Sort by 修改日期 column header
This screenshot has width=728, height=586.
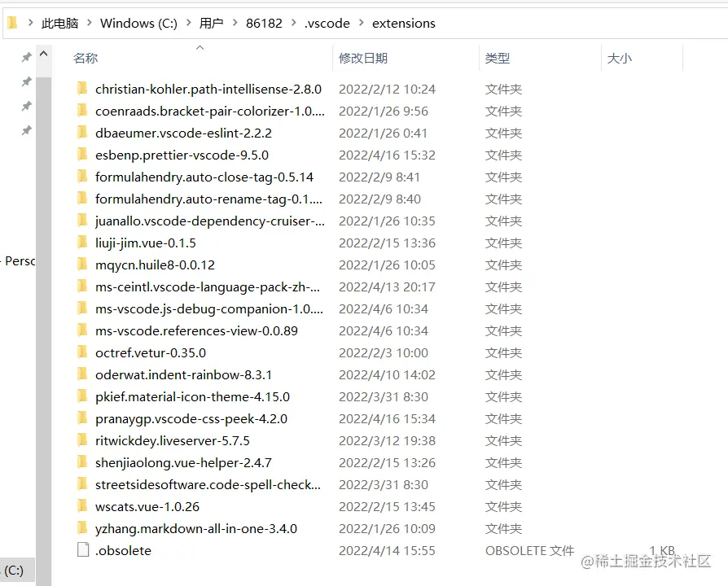click(x=363, y=58)
